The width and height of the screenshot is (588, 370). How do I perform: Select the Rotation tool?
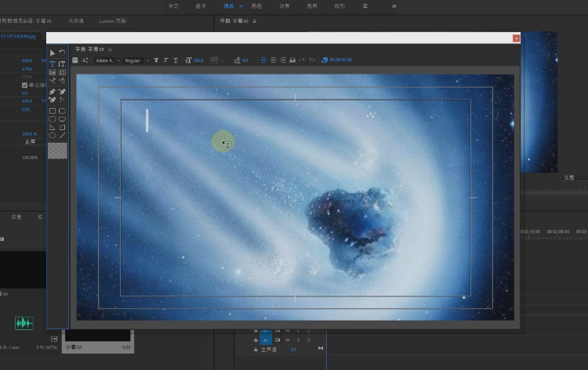(x=62, y=53)
